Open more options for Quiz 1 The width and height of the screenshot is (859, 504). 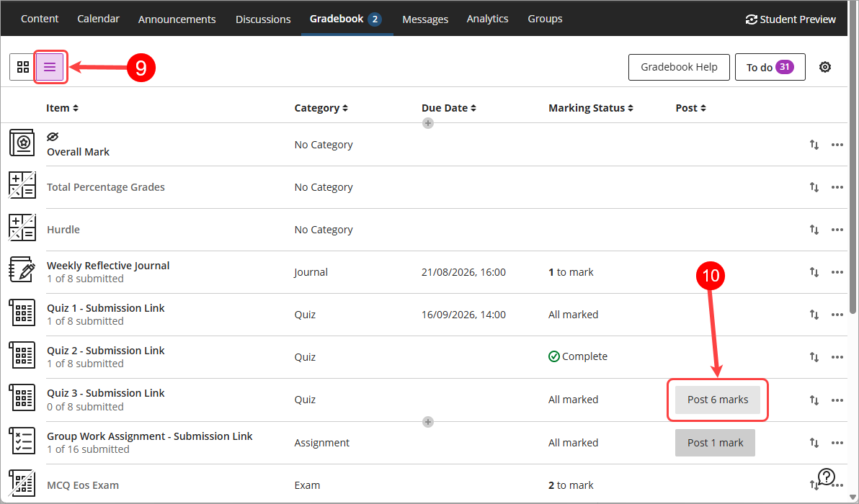(837, 315)
